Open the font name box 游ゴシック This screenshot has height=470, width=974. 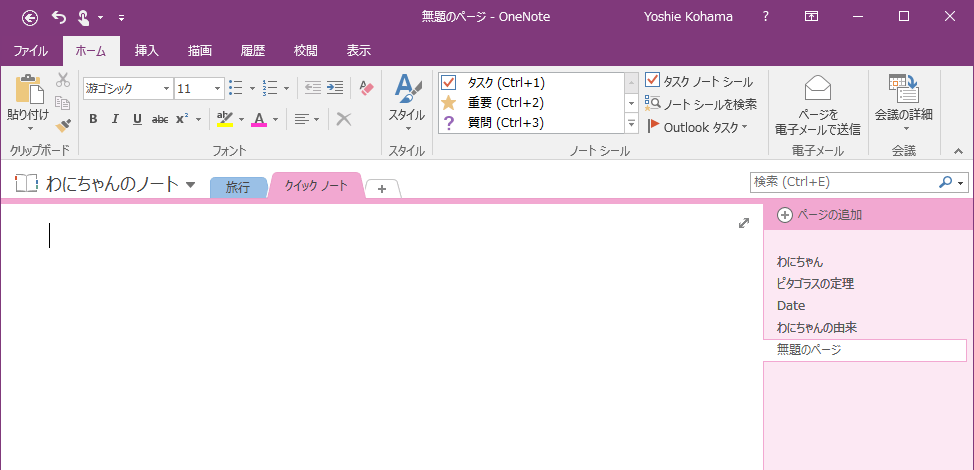click(127, 89)
